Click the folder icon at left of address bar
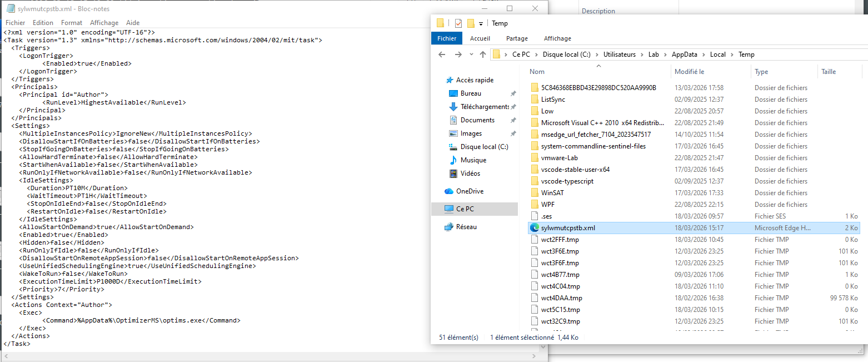Viewport: 868px width, 362px height. 497,54
